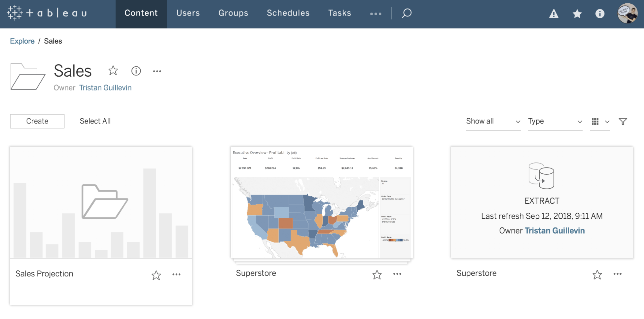
Task: Click Select All
Action: 95,121
